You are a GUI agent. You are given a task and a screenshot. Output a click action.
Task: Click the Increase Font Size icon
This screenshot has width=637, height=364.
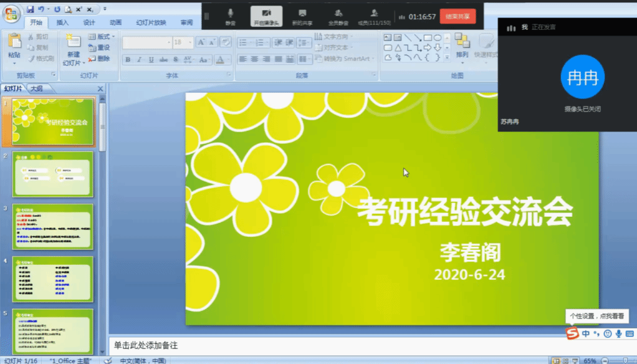click(x=203, y=42)
